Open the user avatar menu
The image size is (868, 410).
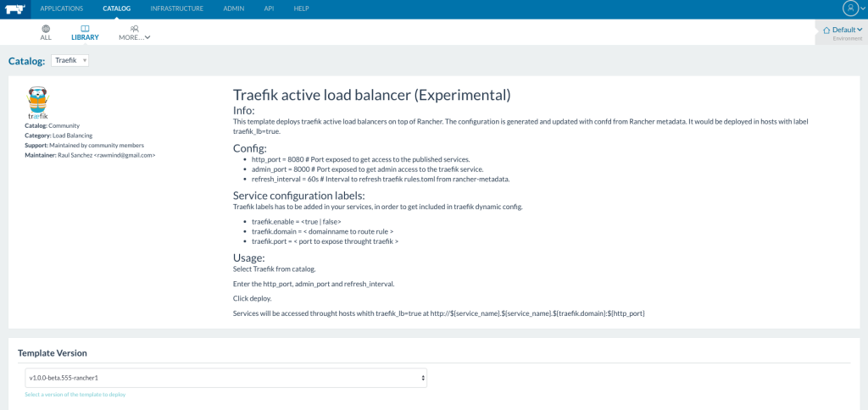850,8
